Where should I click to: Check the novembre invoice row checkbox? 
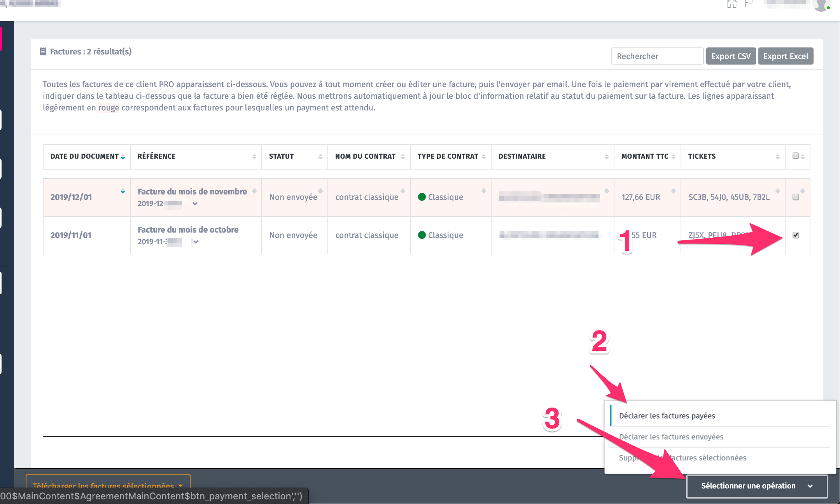click(x=796, y=197)
